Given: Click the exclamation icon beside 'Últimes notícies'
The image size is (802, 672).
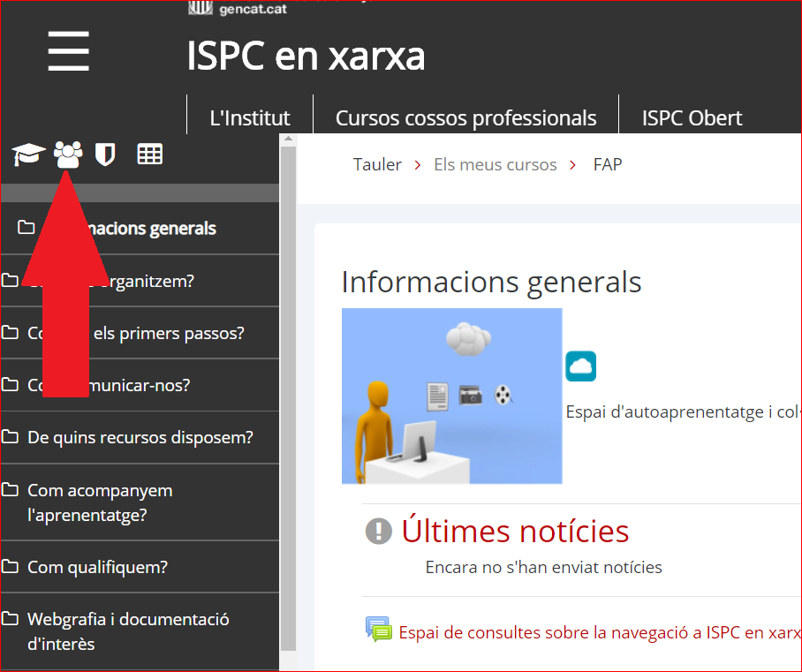Looking at the screenshot, I should [x=378, y=531].
